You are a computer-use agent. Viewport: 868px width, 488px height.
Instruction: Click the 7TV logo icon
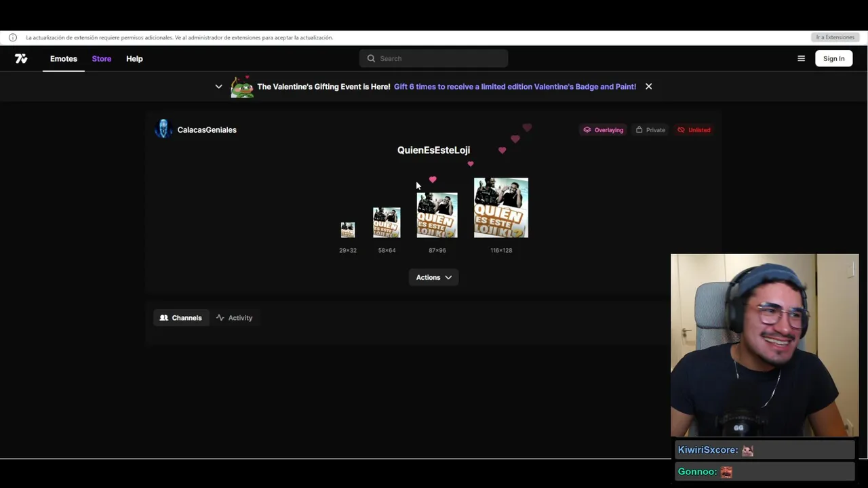[21, 59]
